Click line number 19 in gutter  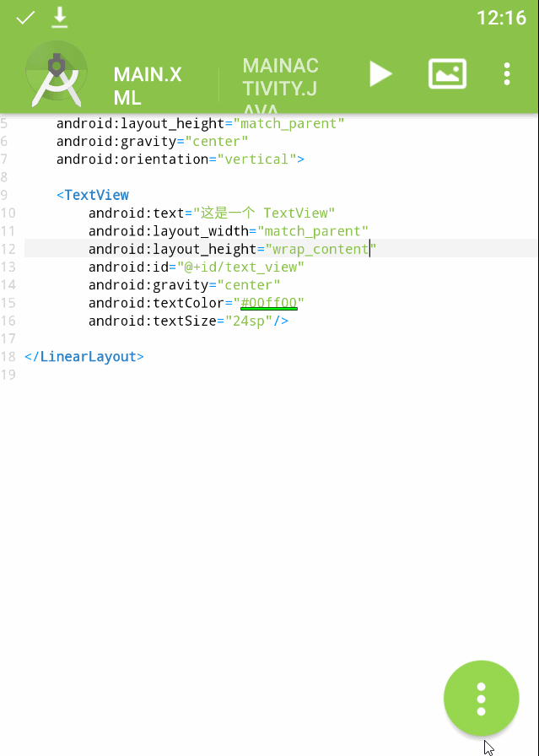click(8, 375)
